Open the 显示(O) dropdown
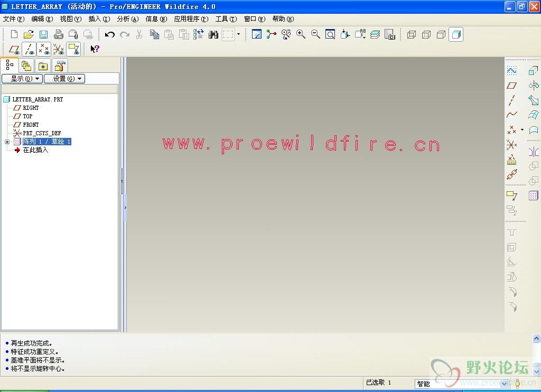Viewport: 541px width, 392px height. 22,79
